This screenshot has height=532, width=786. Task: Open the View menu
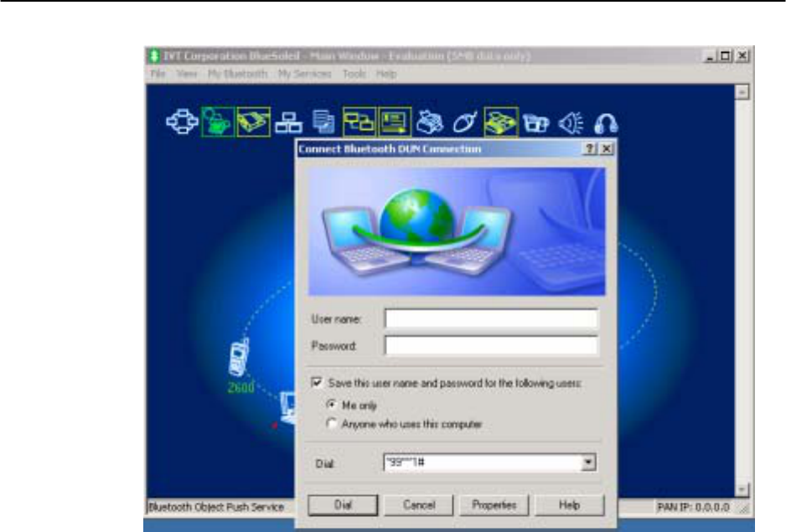pyautogui.click(x=187, y=75)
